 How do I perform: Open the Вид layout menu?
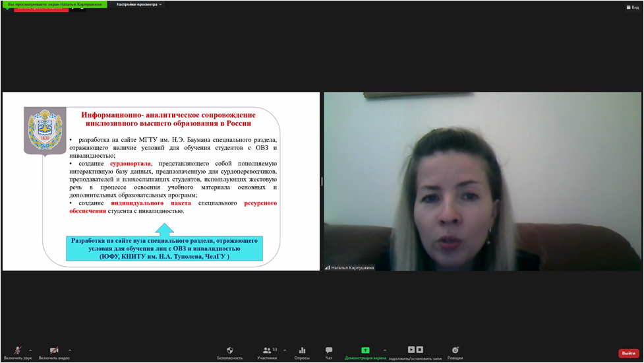(x=632, y=7)
